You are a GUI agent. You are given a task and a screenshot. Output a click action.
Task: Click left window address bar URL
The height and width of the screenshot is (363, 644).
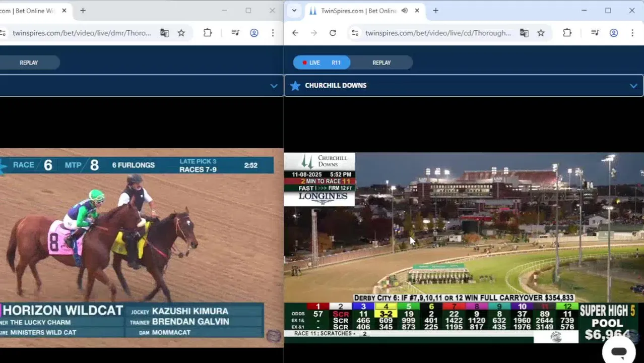(x=82, y=33)
